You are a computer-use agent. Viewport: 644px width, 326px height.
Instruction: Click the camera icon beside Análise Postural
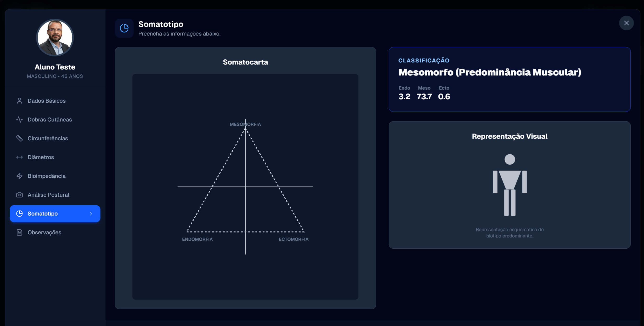19,195
